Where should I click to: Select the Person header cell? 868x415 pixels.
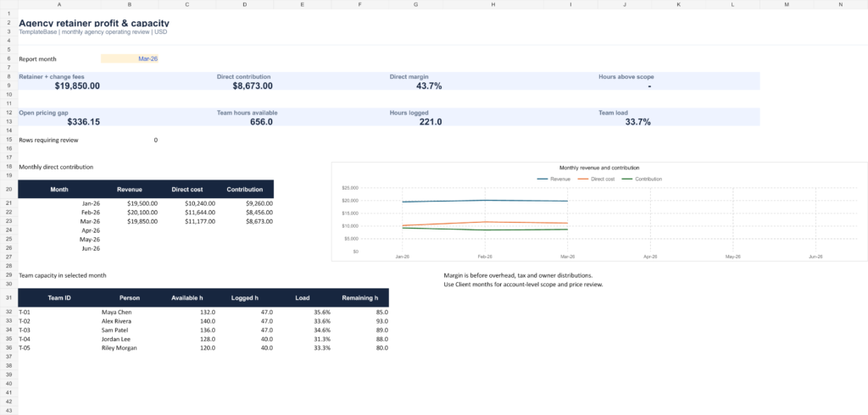click(130, 297)
